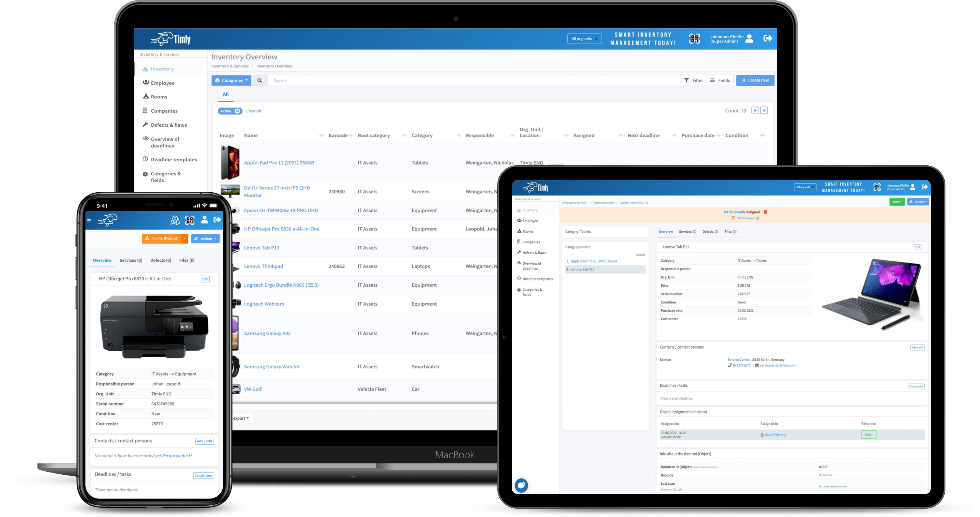Image resolution: width=980 pixels, height=517 pixels.
Task: Click servicecenter@help.com email on tablet
Action: point(778,365)
